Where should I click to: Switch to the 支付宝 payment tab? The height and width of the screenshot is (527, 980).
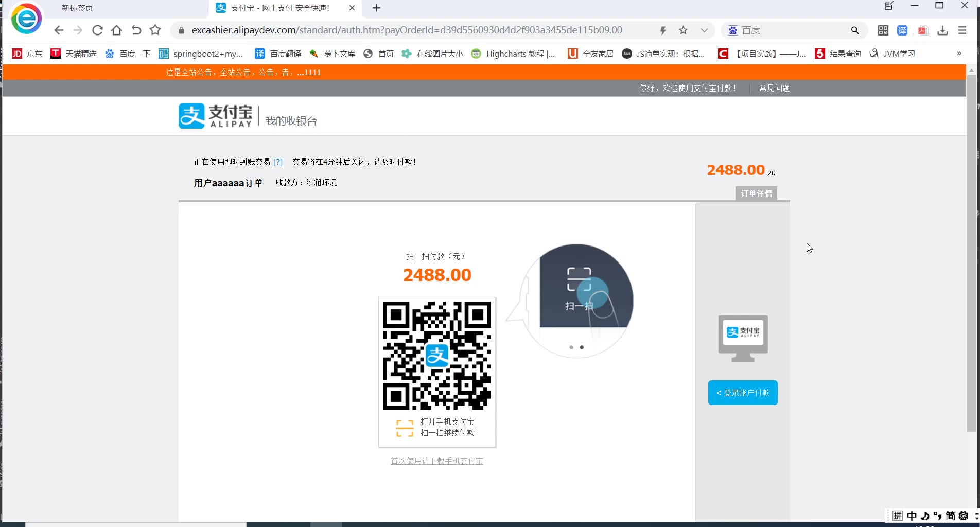tap(281, 8)
